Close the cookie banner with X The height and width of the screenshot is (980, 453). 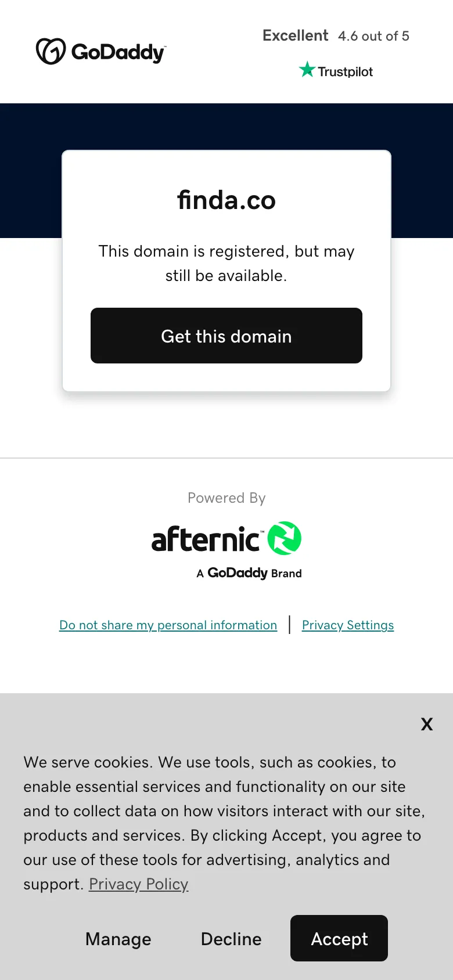pyautogui.click(x=427, y=724)
